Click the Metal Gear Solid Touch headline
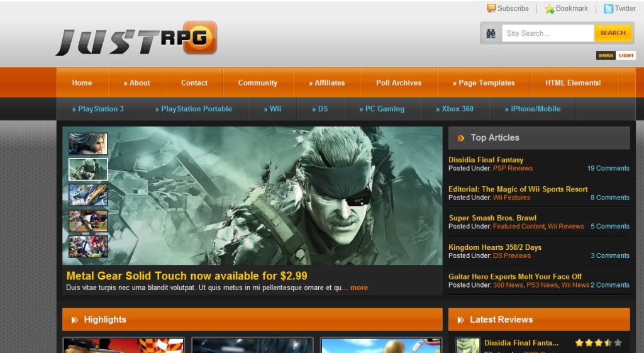This screenshot has height=353, width=644. click(187, 276)
